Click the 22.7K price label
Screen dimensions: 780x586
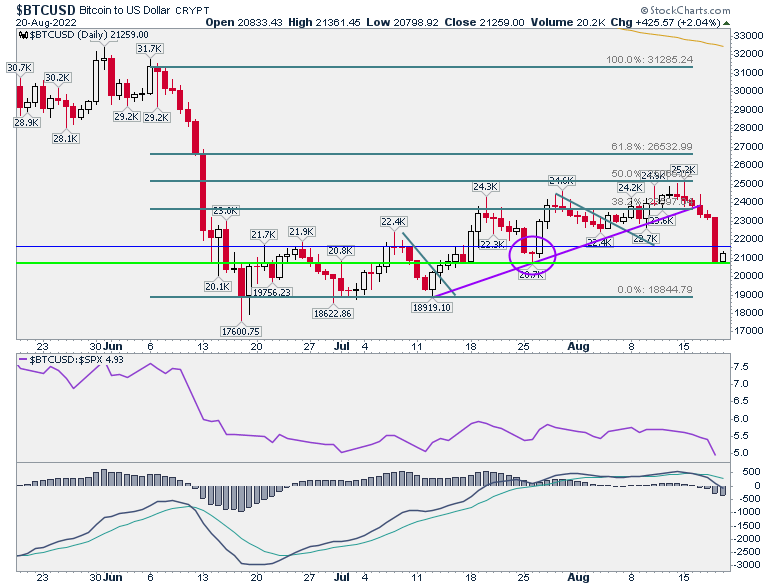(x=646, y=239)
